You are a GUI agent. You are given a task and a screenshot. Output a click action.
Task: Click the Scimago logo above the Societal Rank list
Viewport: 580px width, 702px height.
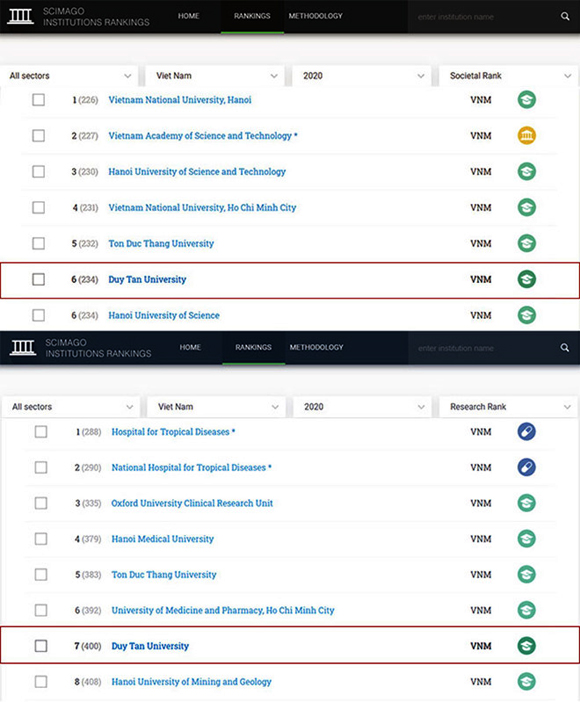[20, 16]
